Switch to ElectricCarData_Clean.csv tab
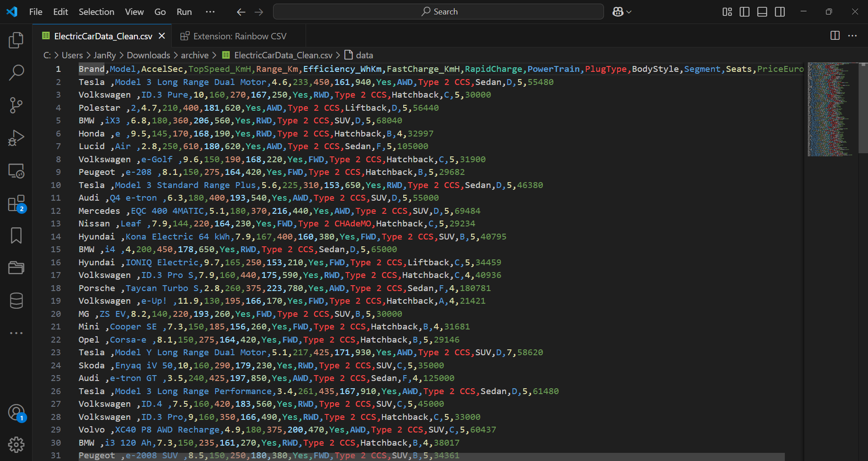Screen dimensions: 868x461 [103, 36]
